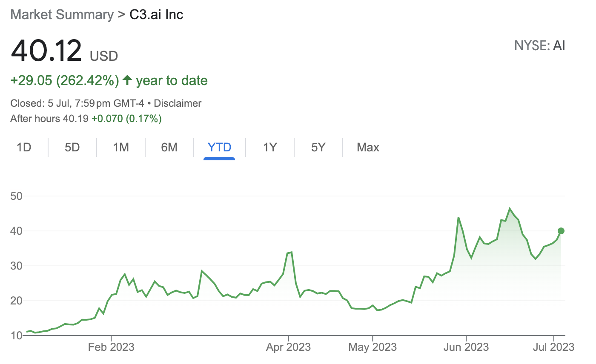Choose the 1M chart period
The image size is (596, 364).
coord(121,148)
